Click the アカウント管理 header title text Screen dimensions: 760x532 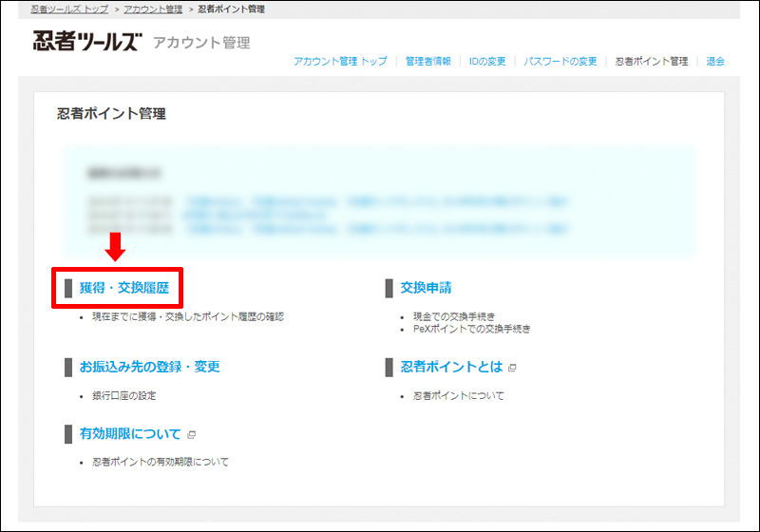tap(201, 43)
